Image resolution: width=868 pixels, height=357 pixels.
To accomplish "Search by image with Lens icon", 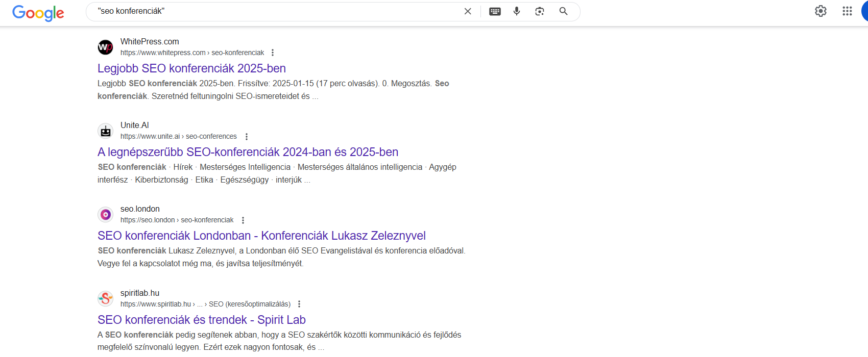I will (x=540, y=11).
